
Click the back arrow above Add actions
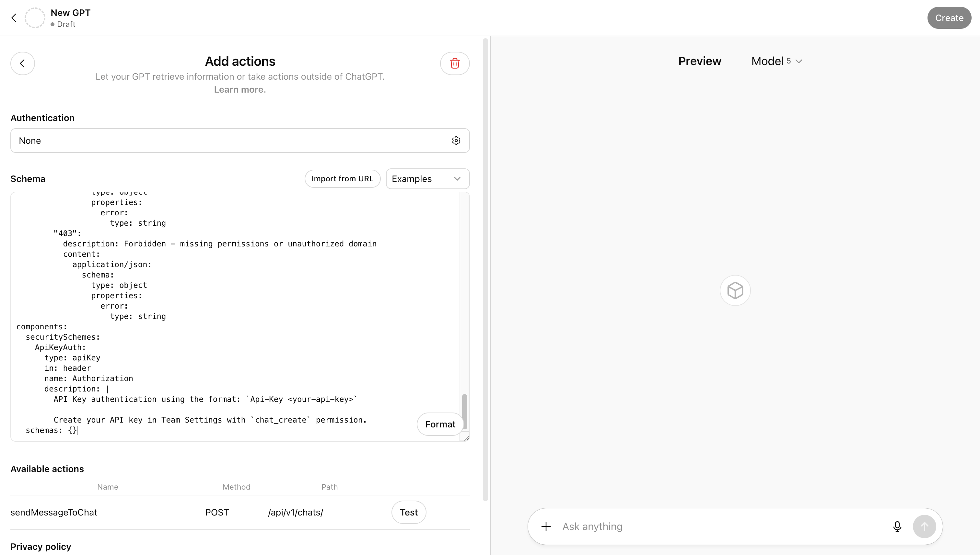click(22, 63)
